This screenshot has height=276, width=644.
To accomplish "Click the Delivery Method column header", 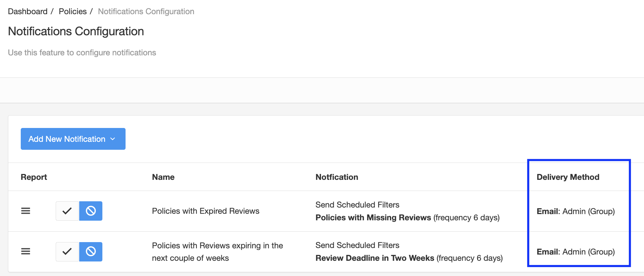I will tap(568, 177).
